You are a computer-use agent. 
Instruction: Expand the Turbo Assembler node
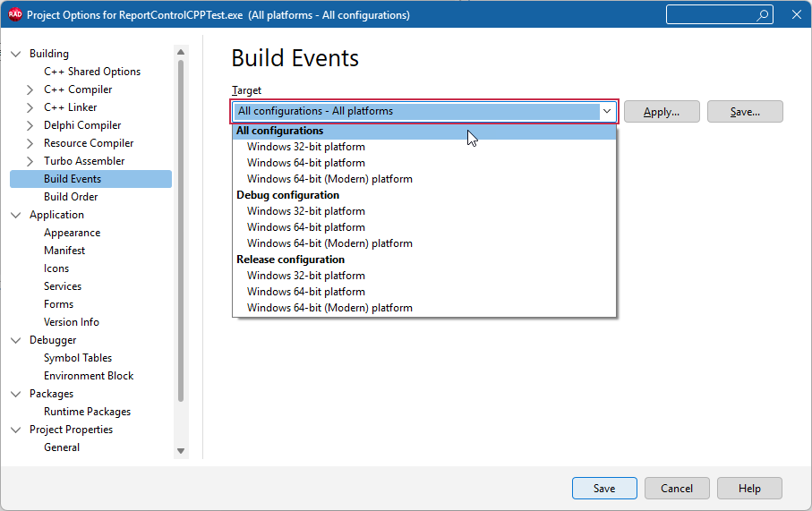click(30, 161)
